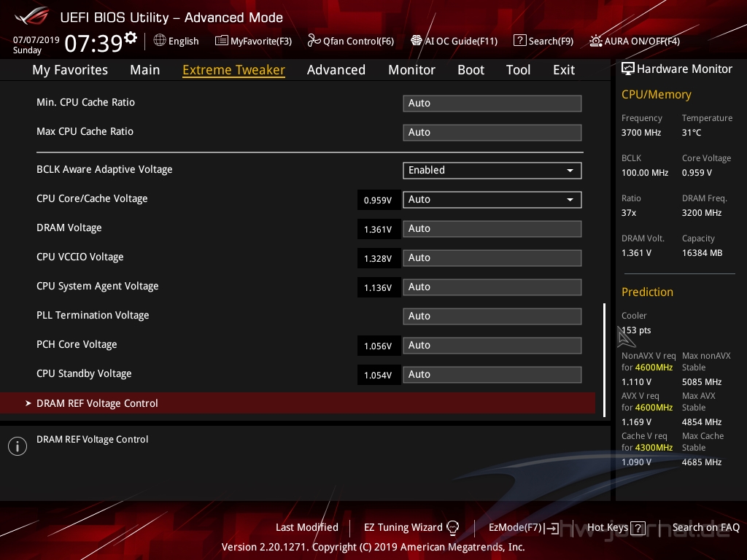747x560 pixels.
Task: Open MyFavorite(F3) list icon
Action: pos(221,41)
